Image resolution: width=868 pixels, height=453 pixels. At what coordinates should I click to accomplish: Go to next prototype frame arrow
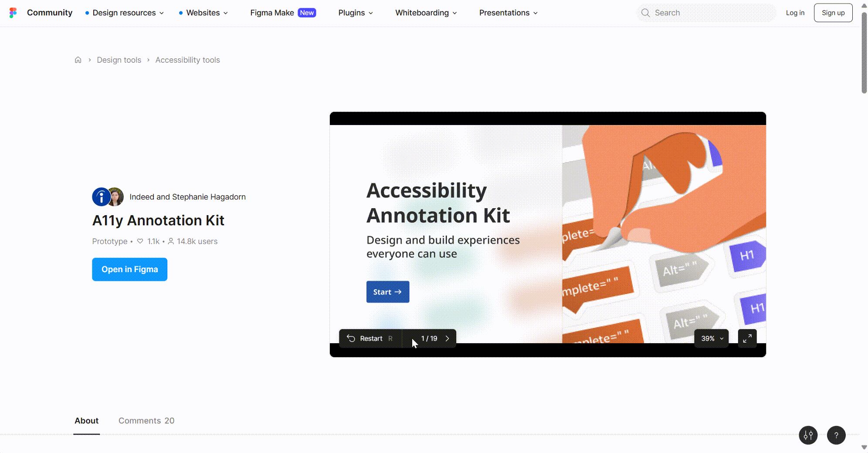pos(447,338)
